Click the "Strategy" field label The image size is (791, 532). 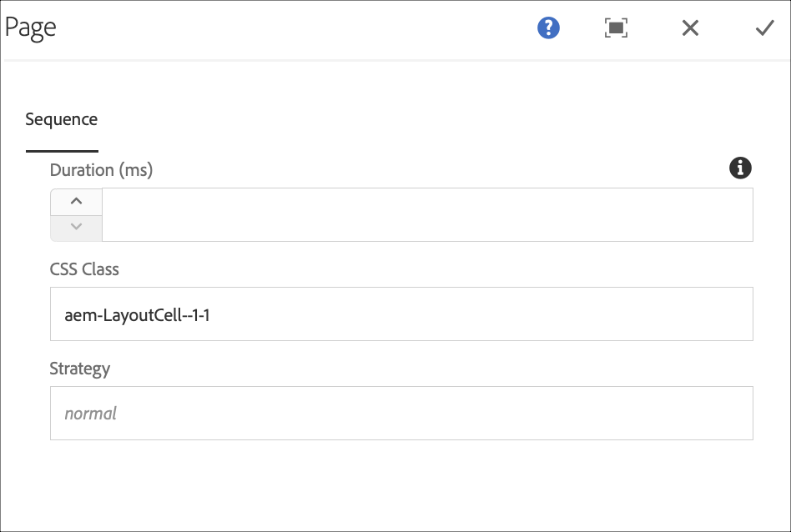(80, 368)
